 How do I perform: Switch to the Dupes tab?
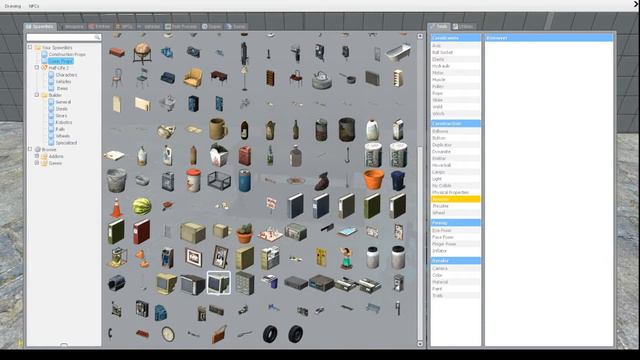pyautogui.click(x=212, y=27)
